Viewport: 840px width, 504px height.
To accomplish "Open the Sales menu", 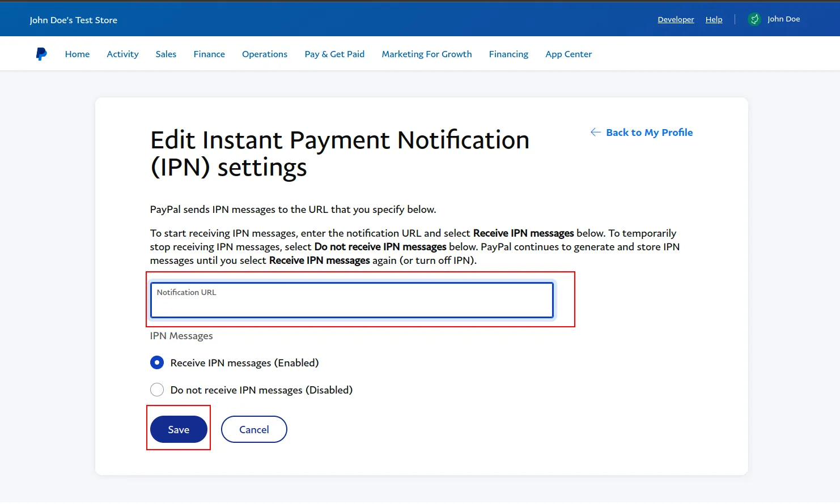I will (x=166, y=54).
